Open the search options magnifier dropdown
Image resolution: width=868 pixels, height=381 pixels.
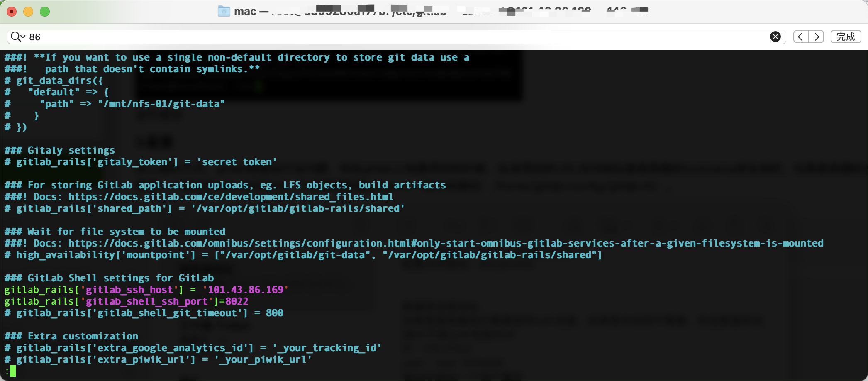pyautogui.click(x=18, y=37)
